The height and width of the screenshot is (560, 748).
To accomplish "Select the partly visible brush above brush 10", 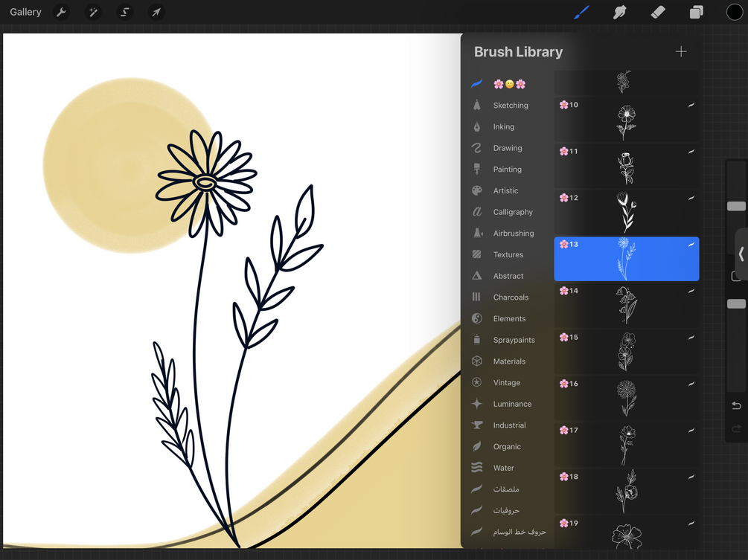I will tap(627, 83).
